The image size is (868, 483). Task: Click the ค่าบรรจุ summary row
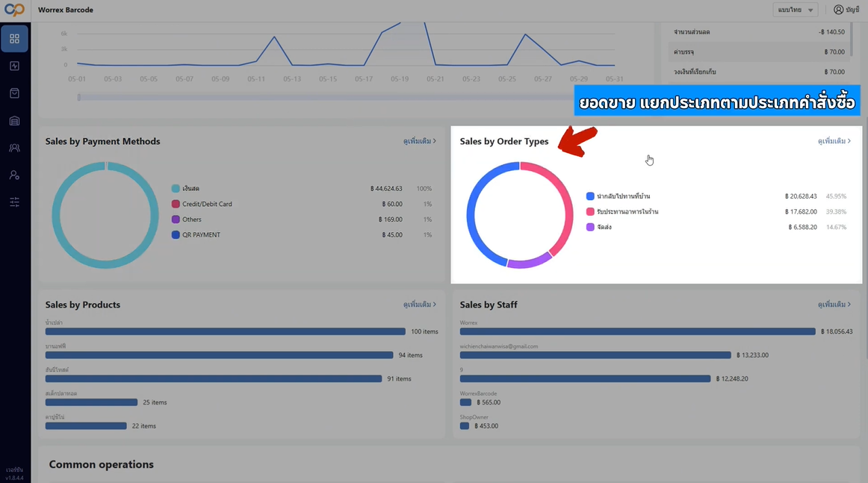[x=759, y=52]
